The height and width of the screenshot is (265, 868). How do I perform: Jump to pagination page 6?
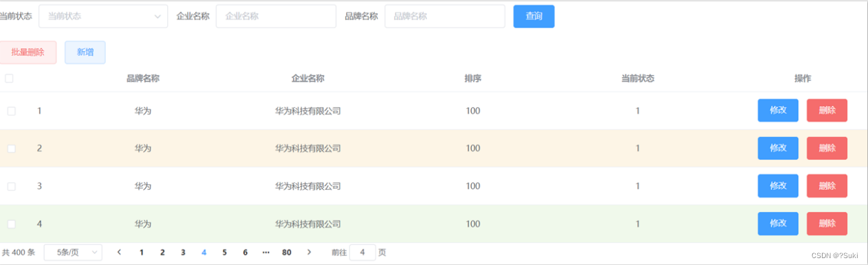[x=245, y=253]
